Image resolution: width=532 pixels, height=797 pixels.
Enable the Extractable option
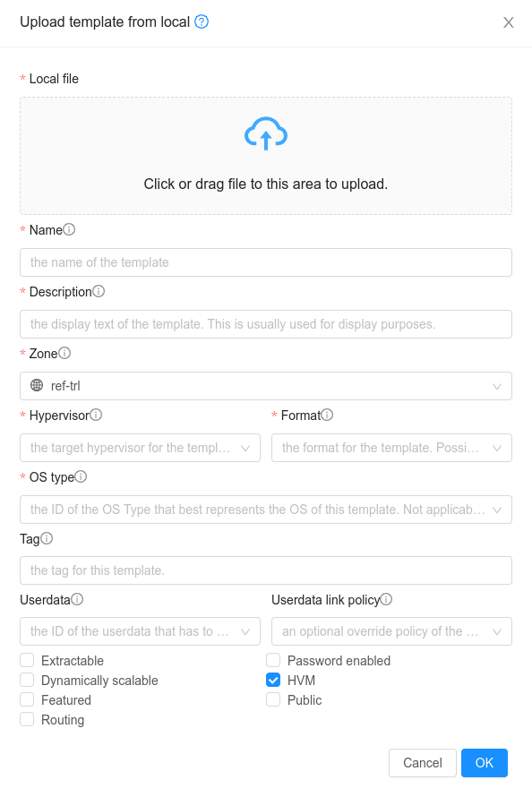27,660
